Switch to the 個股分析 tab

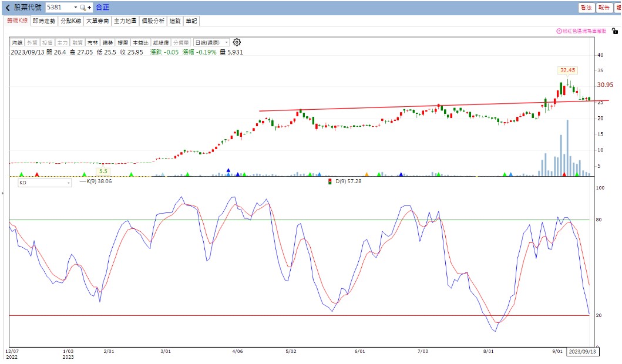click(153, 21)
